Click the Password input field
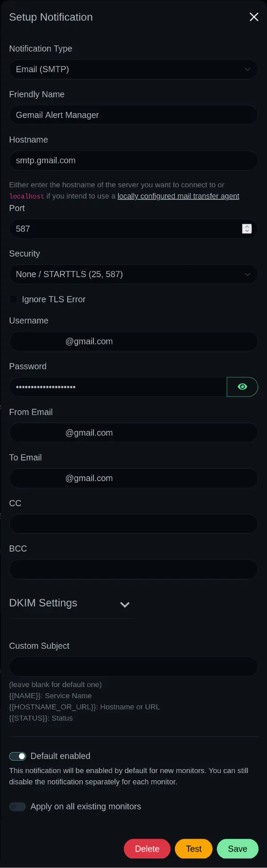267x868 pixels. tap(118, 387)
